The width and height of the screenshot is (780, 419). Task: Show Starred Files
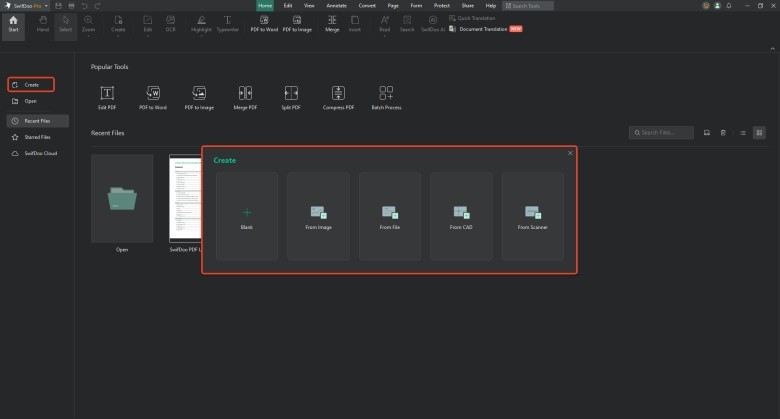tap(38, 137)
